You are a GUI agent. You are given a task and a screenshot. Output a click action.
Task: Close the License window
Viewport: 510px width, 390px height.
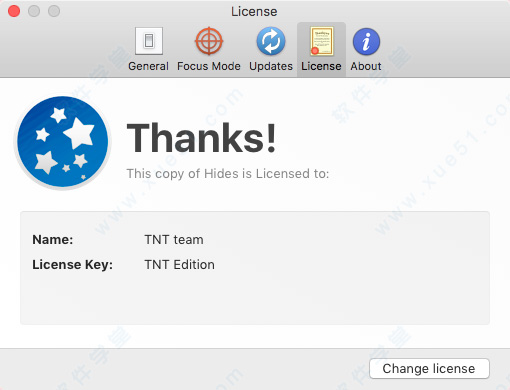pos(14,11)
